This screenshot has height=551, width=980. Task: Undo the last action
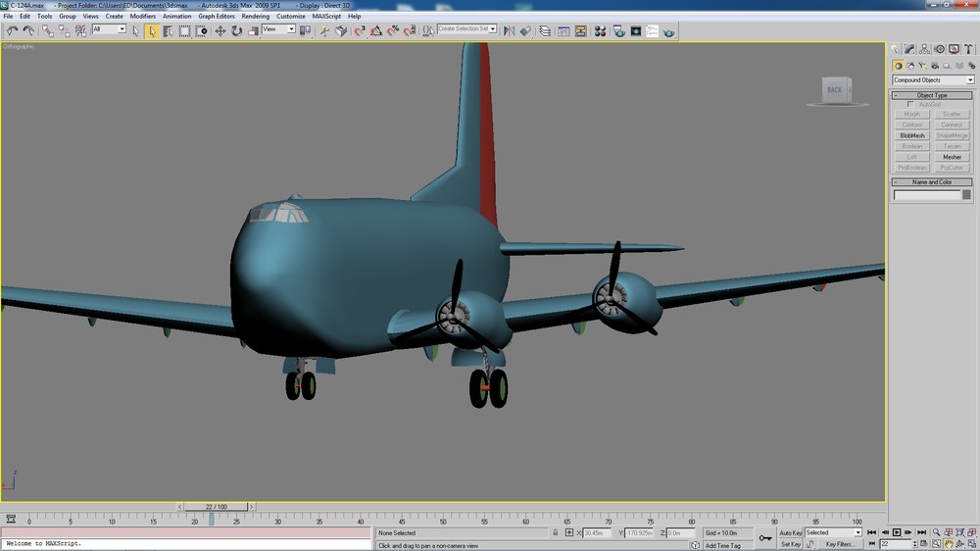pos(12,30)
